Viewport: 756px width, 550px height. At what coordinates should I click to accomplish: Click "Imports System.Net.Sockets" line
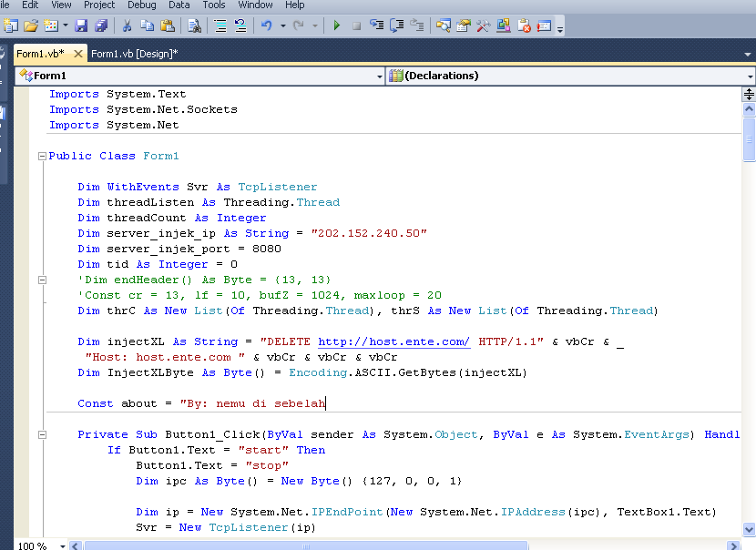143,109
